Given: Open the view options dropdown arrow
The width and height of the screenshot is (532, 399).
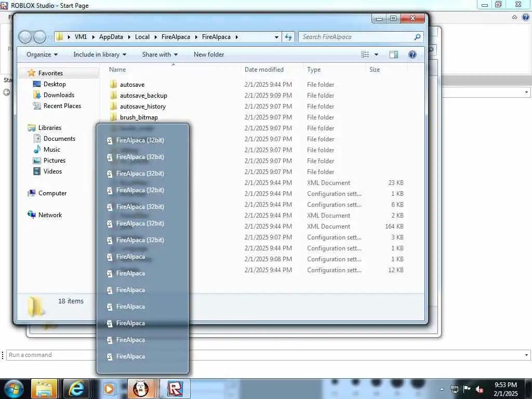Looking at the screenshot, I should coord(376,55).
